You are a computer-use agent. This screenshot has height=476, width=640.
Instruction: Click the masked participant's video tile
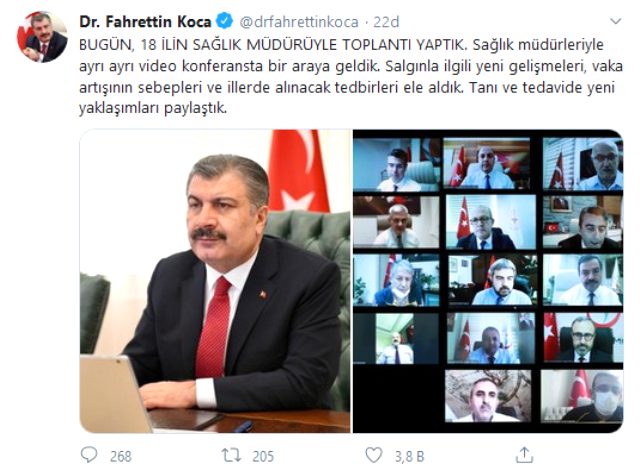tap(582, 396)
